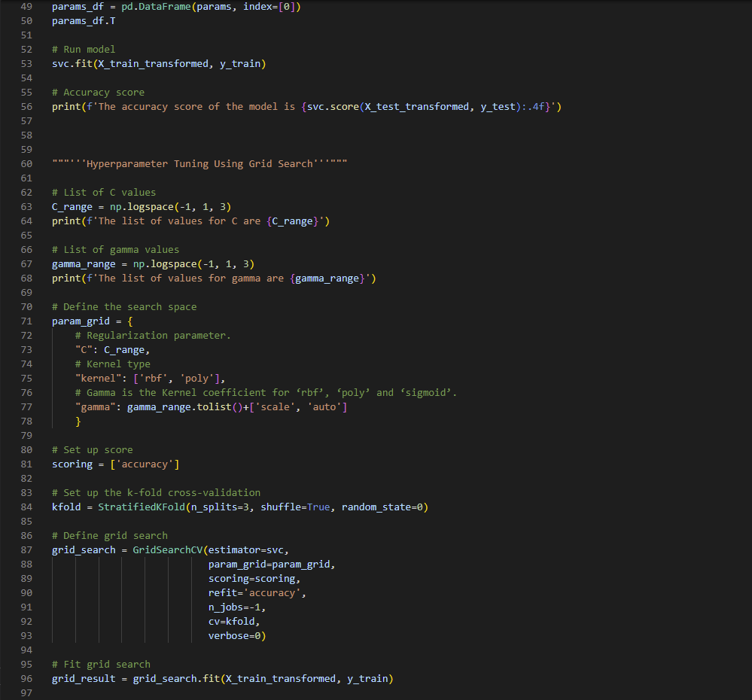The image size is (752, 700).
Task: Click '# Define the search space' comment
Action: pos(124,307)
